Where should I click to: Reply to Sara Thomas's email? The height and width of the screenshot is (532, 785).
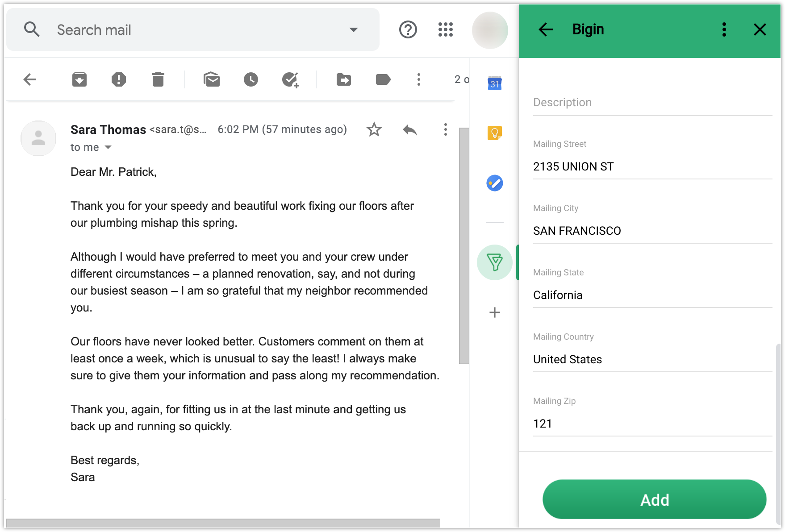click(409, 129)
